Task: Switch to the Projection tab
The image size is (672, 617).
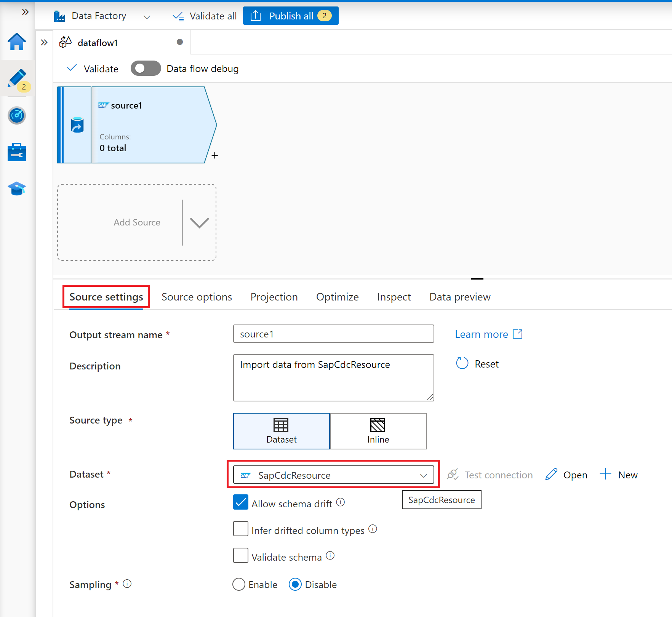Action: (274, 297)
